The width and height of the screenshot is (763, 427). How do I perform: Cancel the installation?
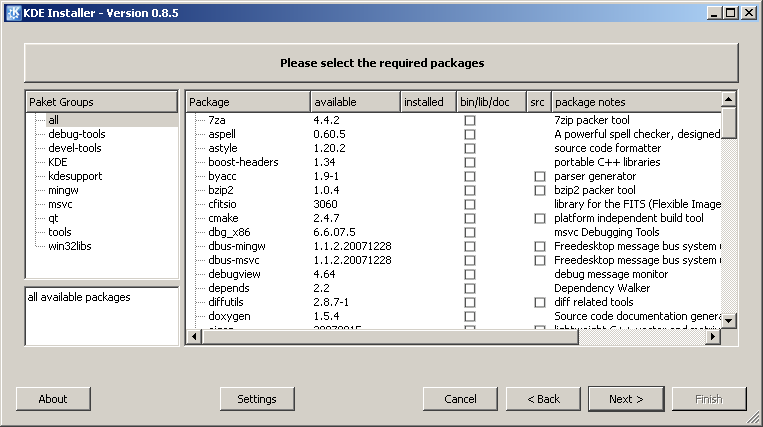click(x=460, y=399)
